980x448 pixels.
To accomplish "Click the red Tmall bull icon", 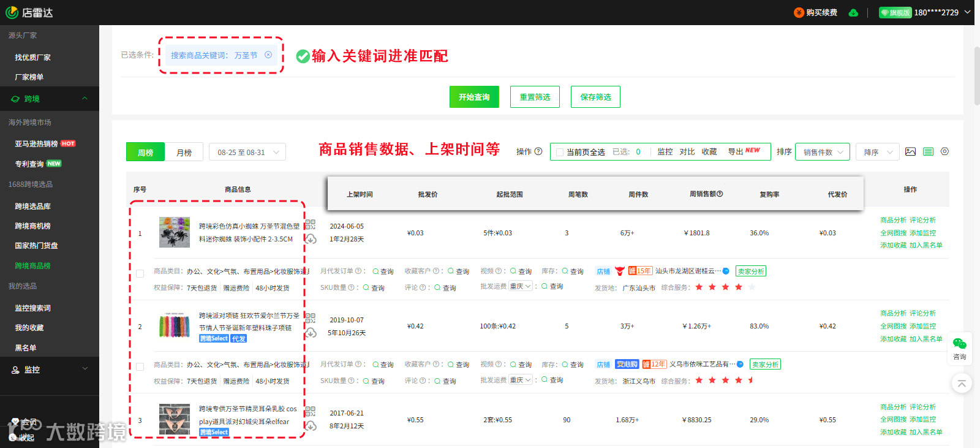I will (620, 271).
